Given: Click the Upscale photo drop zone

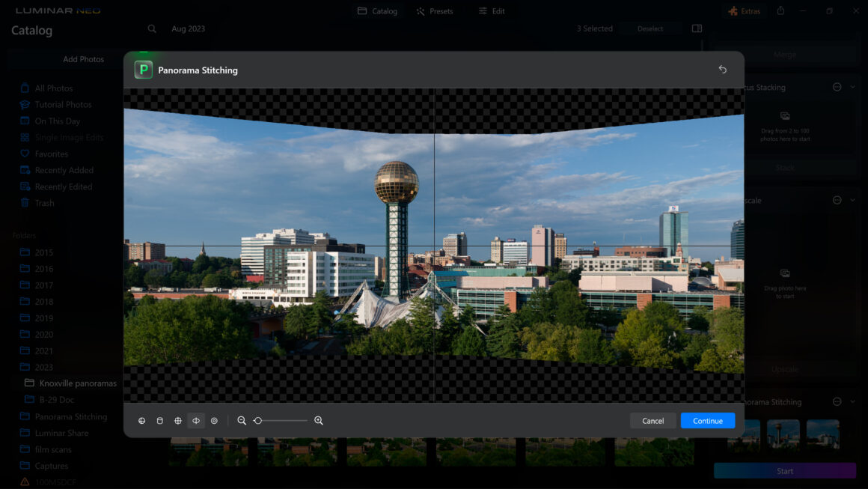Looking at the screenshot, I should (785, 284).
